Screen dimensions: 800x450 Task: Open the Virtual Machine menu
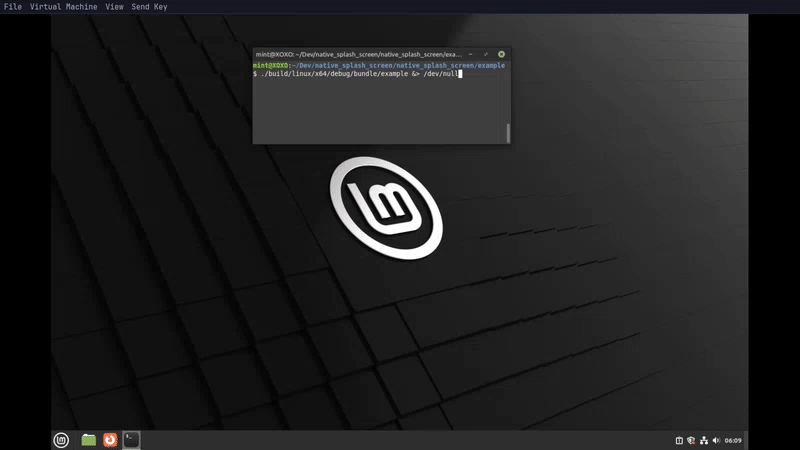(x=63, y=7)
